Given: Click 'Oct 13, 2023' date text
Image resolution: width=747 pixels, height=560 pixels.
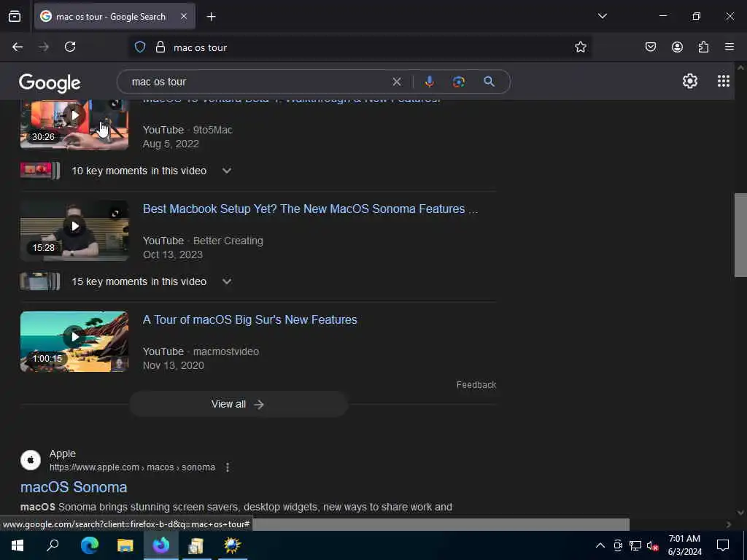Looking at the screenshot, I should coord(173,254).
